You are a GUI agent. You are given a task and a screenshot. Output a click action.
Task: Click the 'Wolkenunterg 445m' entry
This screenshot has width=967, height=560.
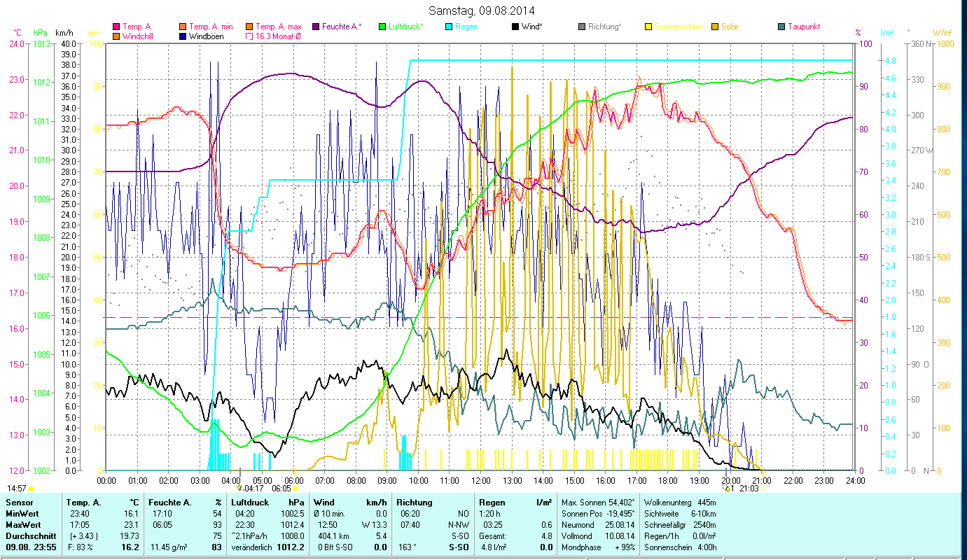point(679,503)
